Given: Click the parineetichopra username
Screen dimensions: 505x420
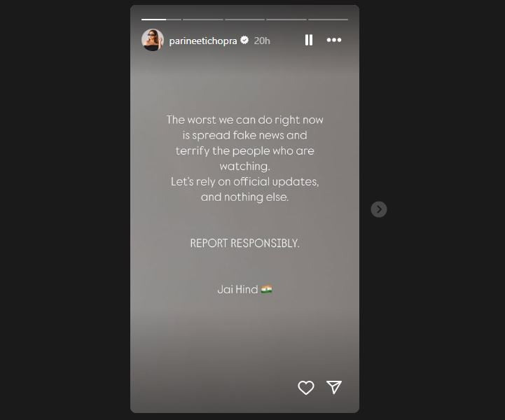Looking at the screenshot, I should click(203, 41).
